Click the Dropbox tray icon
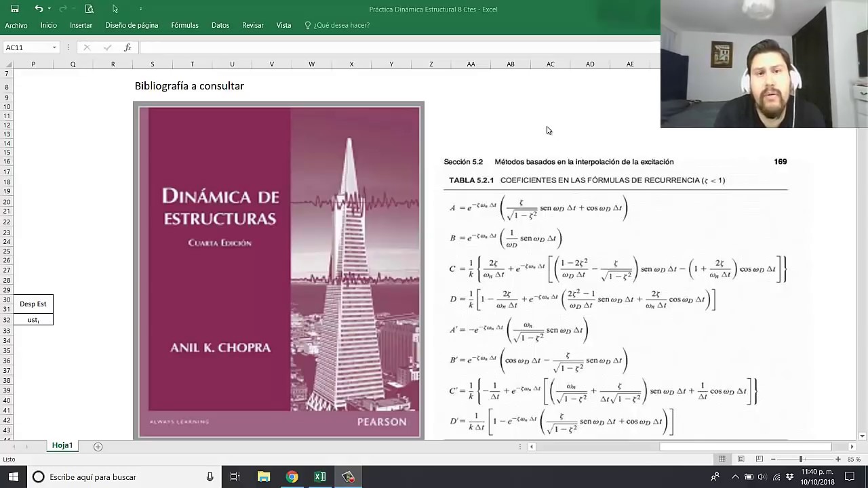The image size is (868, 488). (790, 477)
